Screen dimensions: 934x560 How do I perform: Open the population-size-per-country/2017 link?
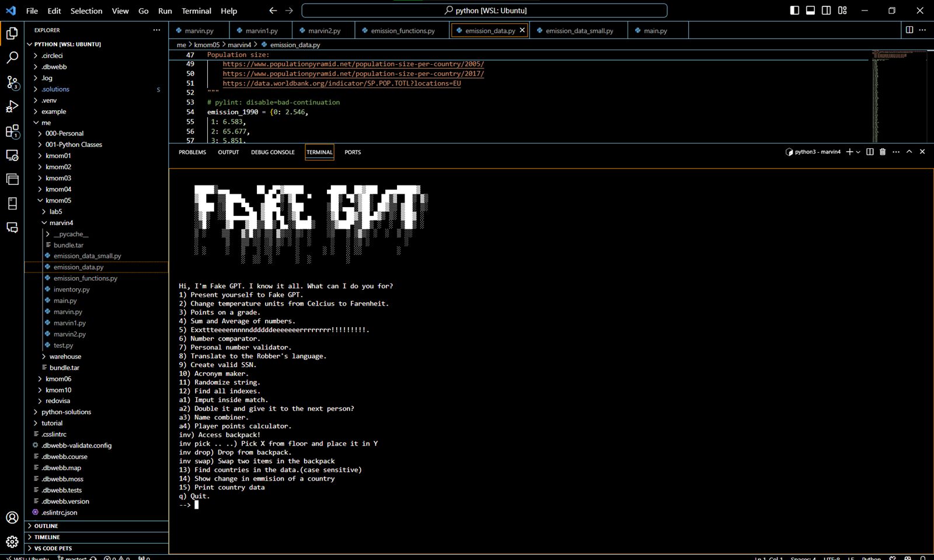tap(353, 73)
